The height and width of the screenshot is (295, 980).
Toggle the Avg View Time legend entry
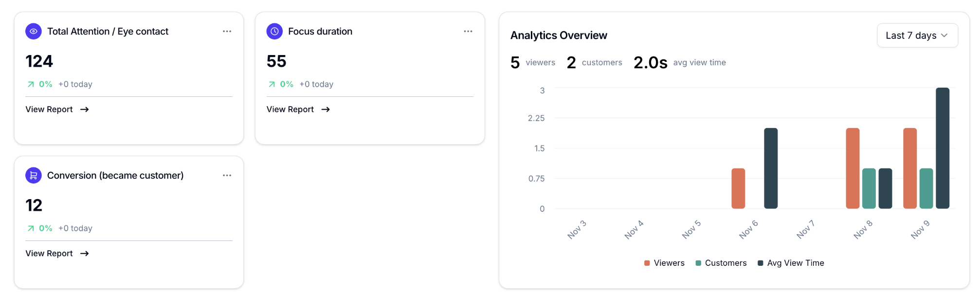tap(791, 263)
